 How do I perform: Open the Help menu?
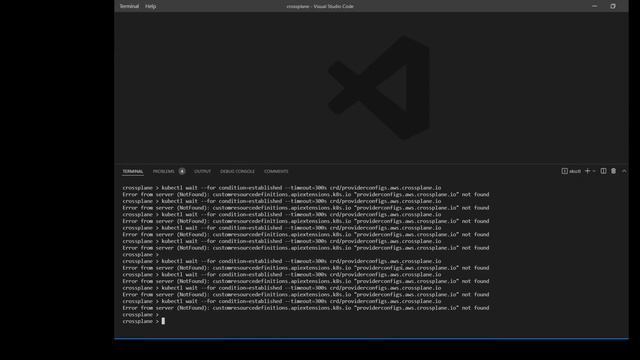click(151, 6)
